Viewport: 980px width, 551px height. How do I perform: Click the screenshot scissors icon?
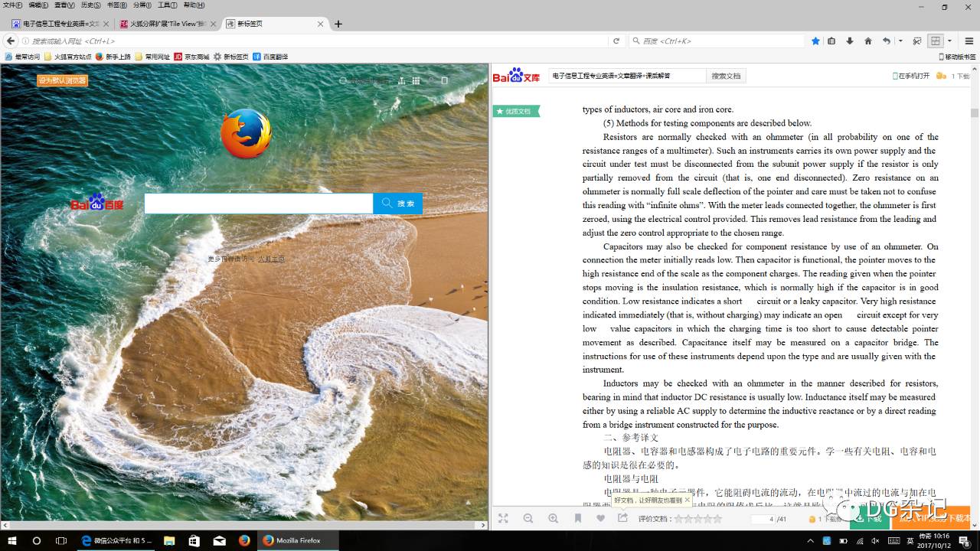coord(916,41)
